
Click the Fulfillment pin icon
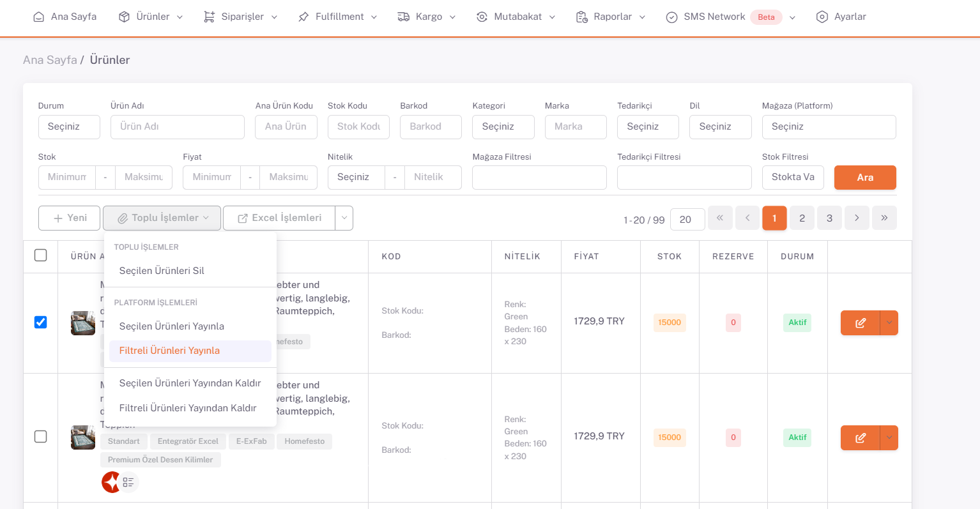tap(303, 17)
